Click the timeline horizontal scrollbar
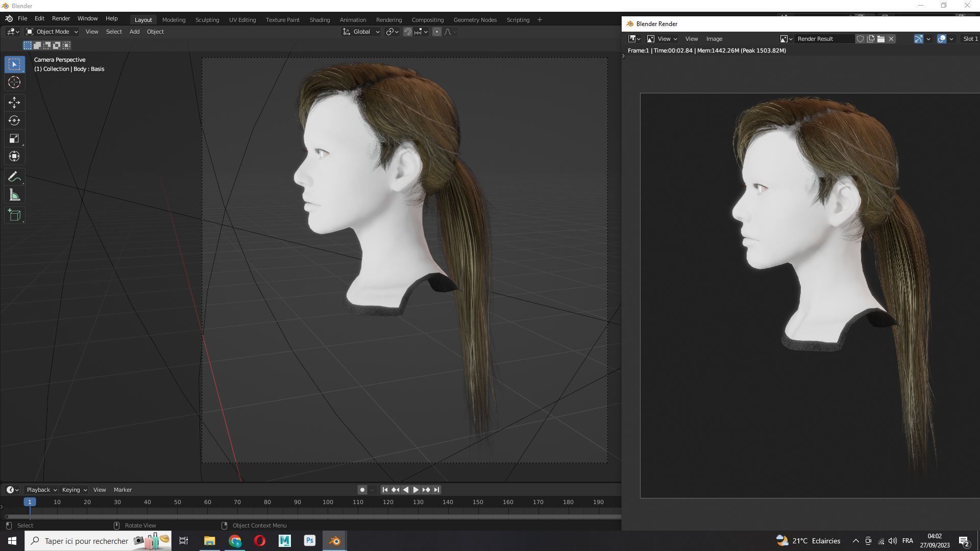The height and width of the screenshot is (551, 980). 312,517
